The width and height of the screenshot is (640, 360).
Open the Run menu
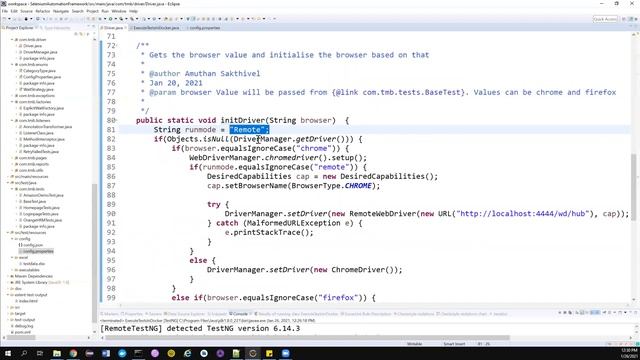(105, 11)
